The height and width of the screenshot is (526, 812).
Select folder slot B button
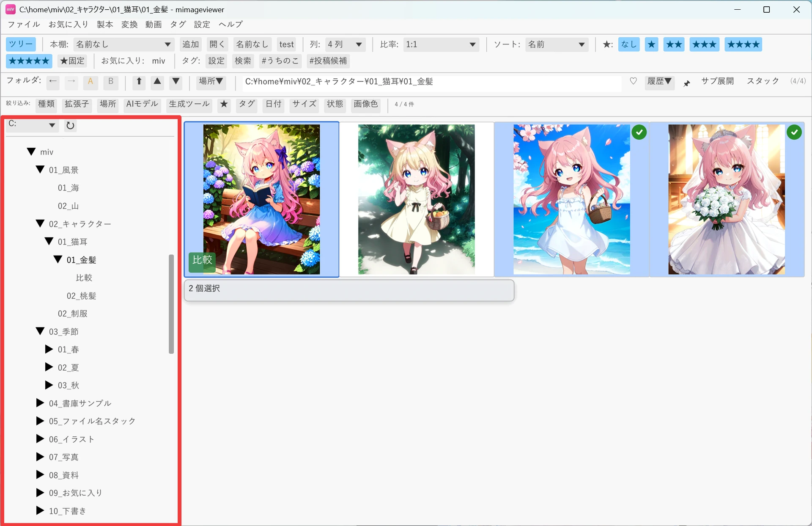111,82
